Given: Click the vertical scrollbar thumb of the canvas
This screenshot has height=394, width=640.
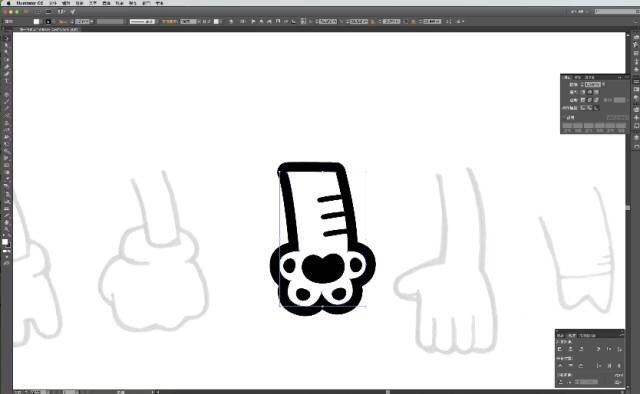Looking at the screenshot, I should click(x=628, y=208).
